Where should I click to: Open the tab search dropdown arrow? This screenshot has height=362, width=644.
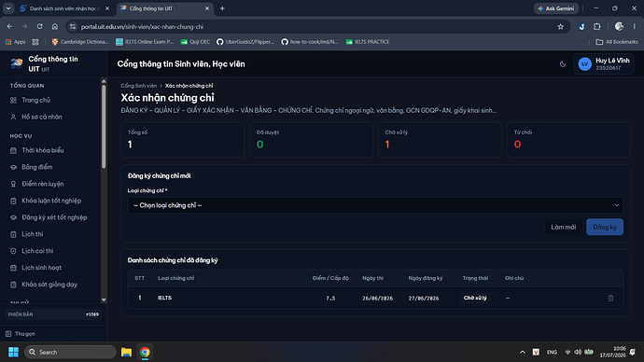click(8, 8)
